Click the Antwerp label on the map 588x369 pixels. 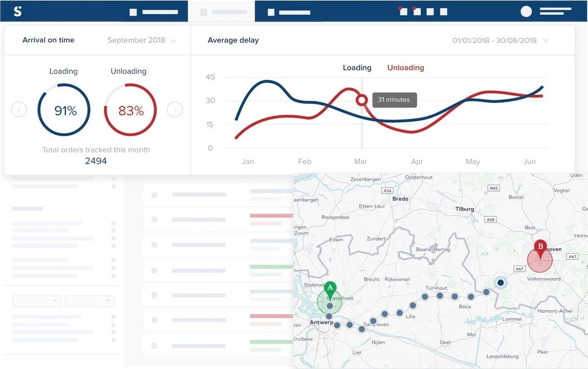(321, 323)
